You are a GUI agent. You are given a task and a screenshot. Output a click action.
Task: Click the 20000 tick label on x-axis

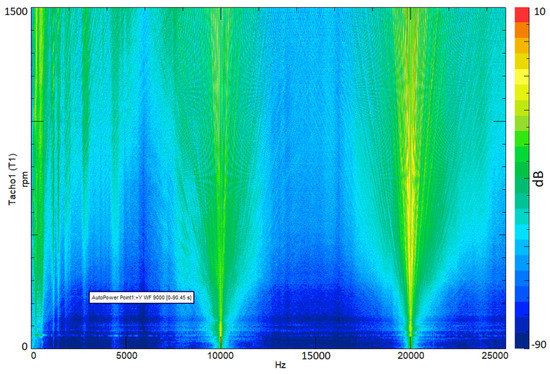[x=410, y=356]
